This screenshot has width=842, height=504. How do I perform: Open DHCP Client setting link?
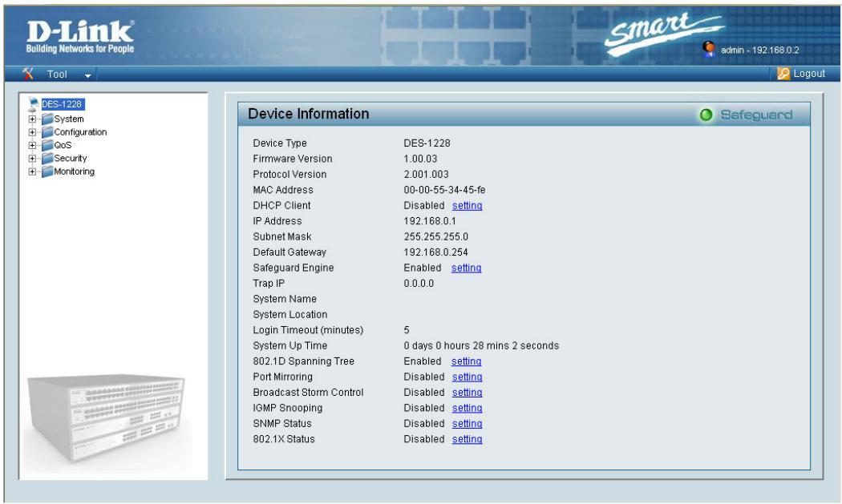tap(468, 206)
